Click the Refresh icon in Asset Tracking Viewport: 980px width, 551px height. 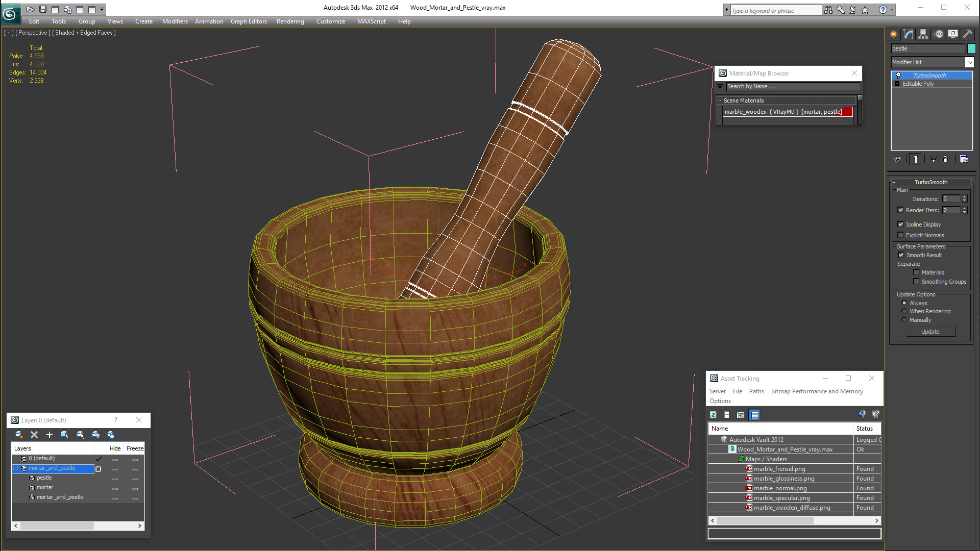pos(714,415)
